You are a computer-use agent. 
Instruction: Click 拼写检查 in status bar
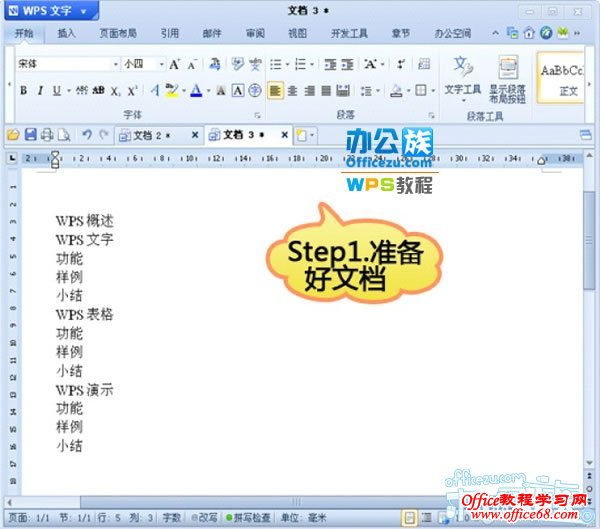(248, 518)
